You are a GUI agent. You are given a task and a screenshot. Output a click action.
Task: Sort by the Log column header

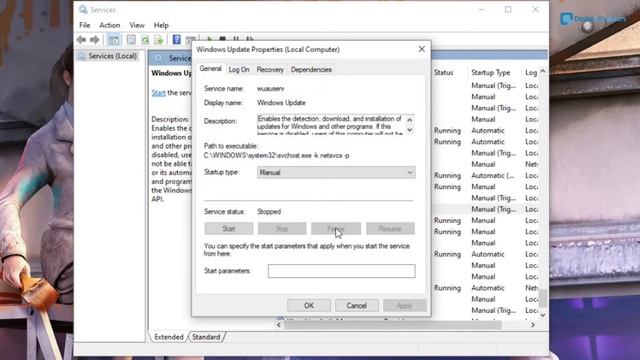pyautogui.click(x=531, y=72)
